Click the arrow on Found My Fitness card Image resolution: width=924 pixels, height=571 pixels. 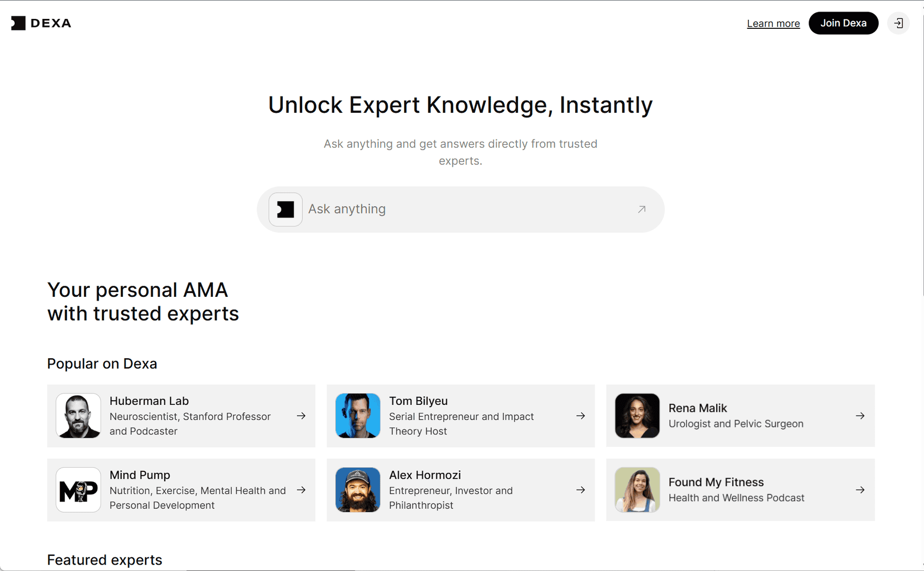pos(860,490)
